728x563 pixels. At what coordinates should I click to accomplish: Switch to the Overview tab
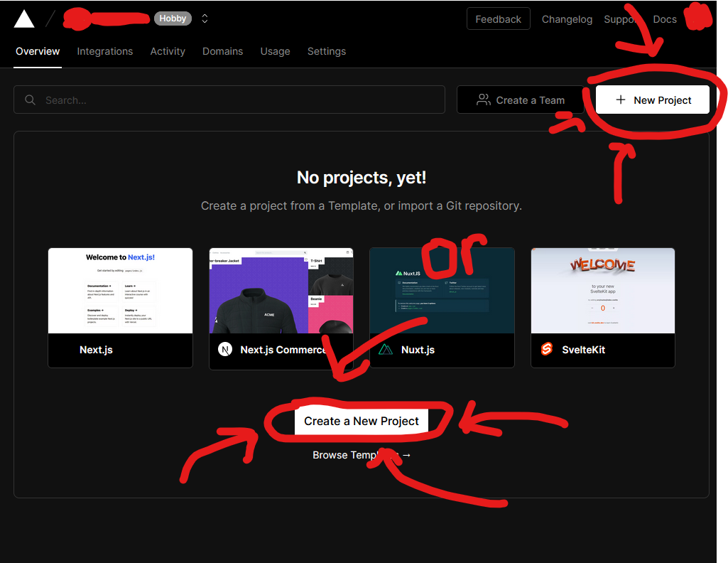[x=38, y=51]
